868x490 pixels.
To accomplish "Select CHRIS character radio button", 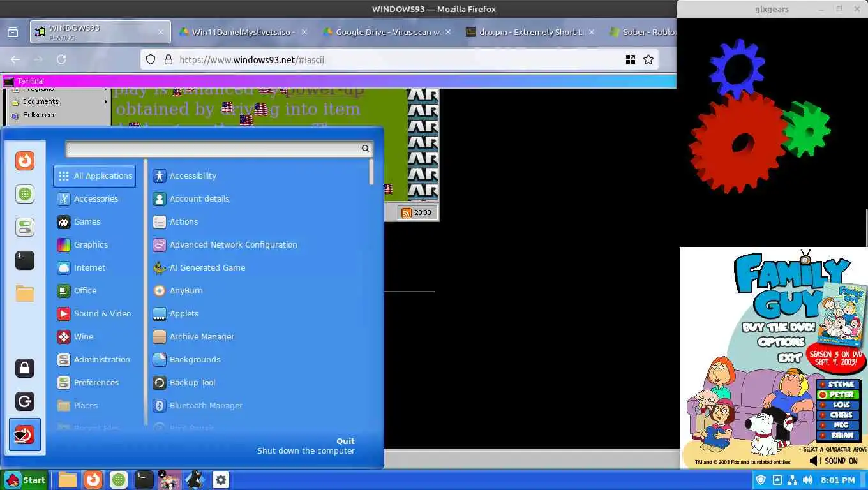I will (824, 415).
